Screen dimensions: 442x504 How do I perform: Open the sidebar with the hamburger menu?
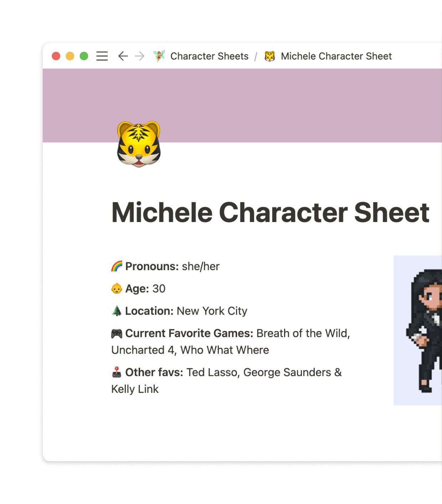[x=102, y=56]
